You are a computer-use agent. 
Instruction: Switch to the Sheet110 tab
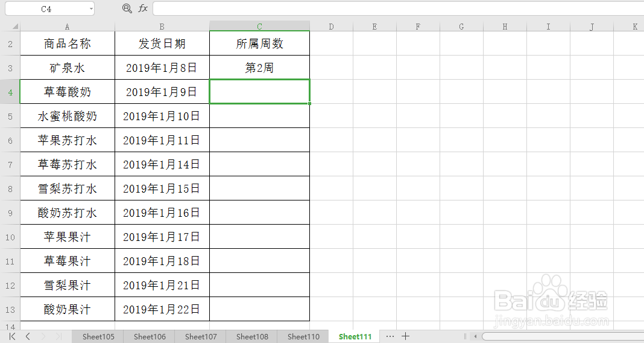303,336
